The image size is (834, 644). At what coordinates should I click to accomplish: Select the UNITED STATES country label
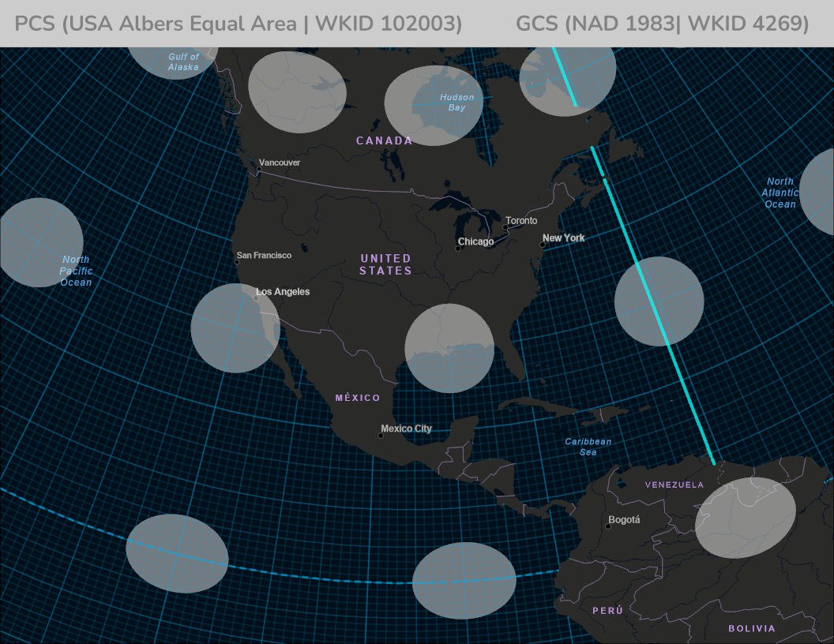(x=385, y=264)
